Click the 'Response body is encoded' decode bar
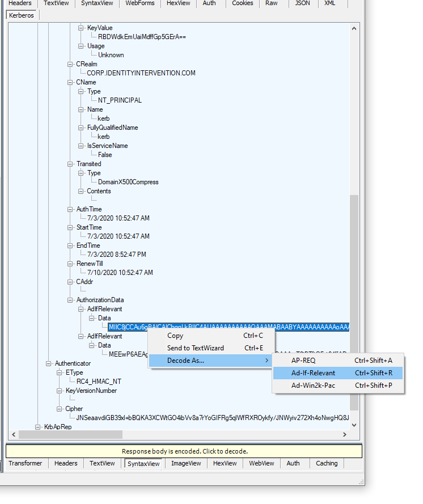423x504 pixels. point(184,451)
